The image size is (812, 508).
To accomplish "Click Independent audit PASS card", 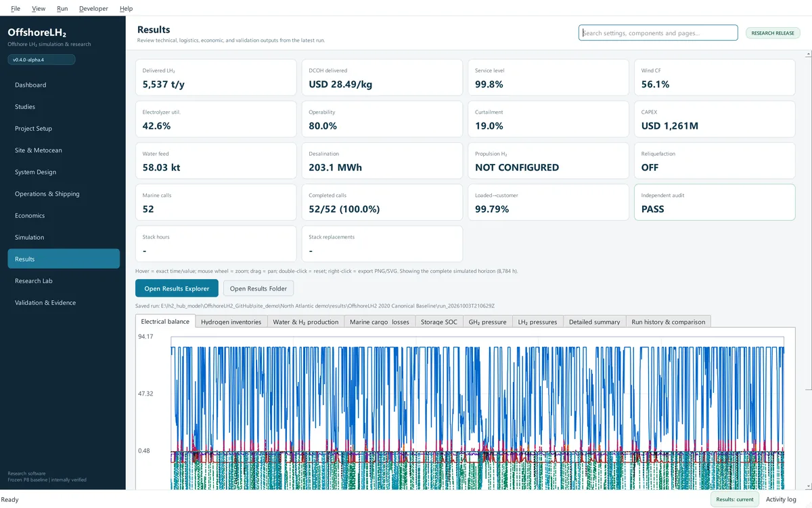I will [715, 202].
